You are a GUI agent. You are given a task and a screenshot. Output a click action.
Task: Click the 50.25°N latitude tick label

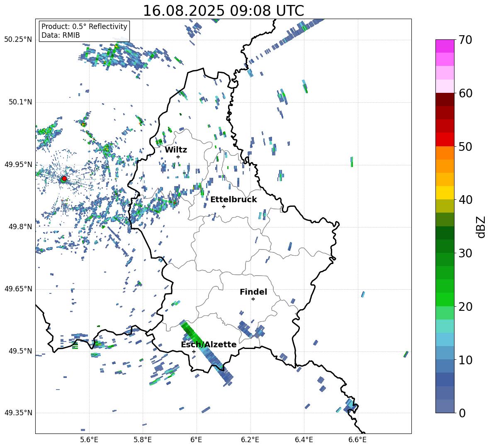point(18,40)
